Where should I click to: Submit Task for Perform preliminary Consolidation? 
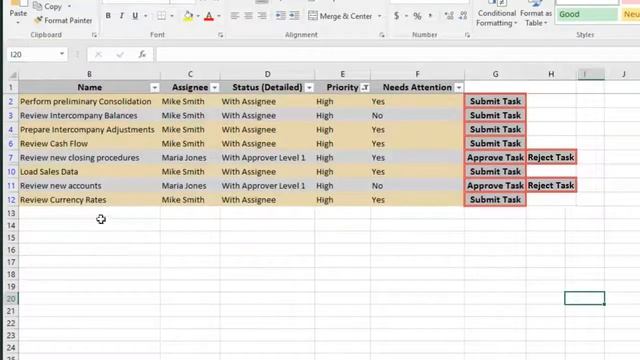pyautogui.click(x=495, y=101)
